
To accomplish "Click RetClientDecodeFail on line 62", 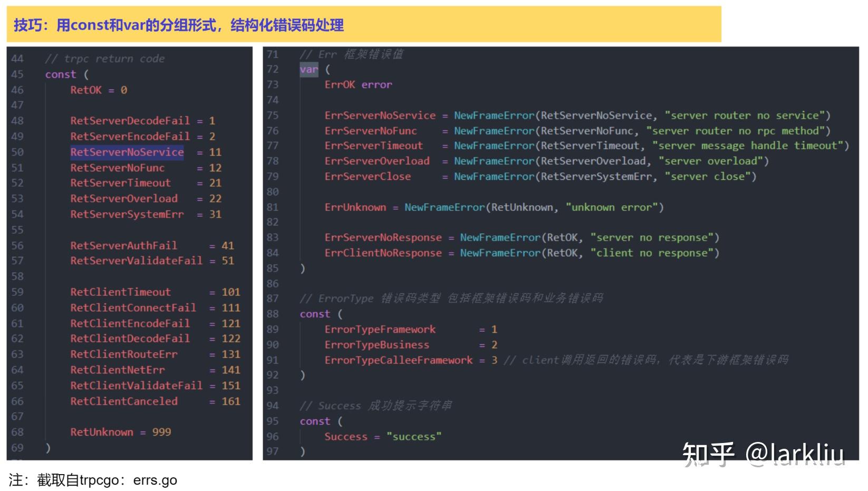I will (130, 339).
